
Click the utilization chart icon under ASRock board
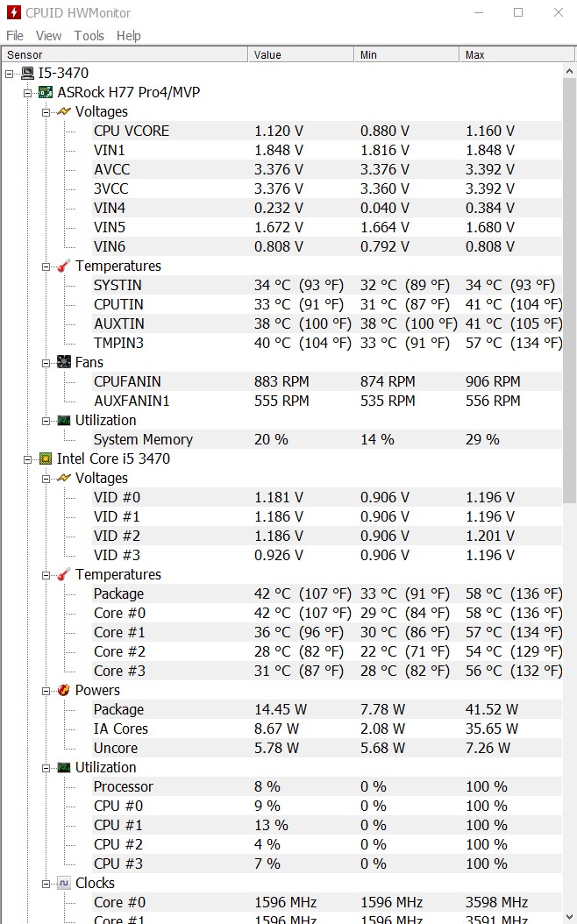pyautogui.click(x=64, y=420)
